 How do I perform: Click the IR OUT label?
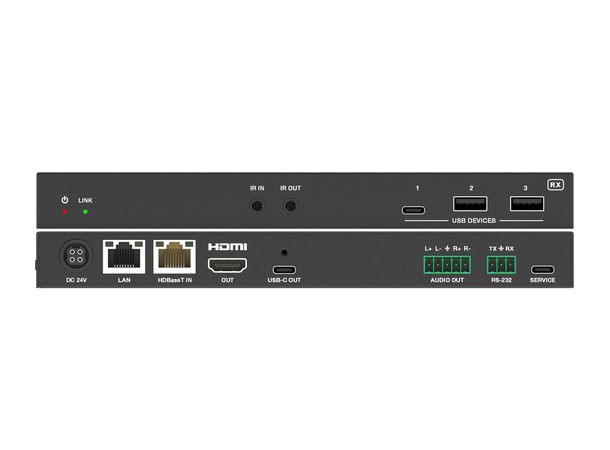290,188
